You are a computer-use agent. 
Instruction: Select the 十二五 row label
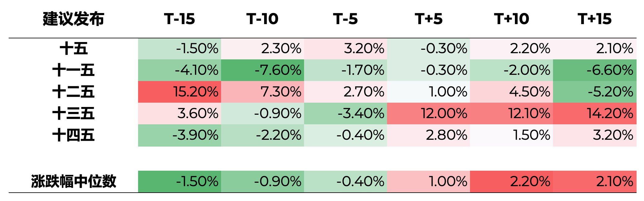pyautogui.click(x=73, y=92)
